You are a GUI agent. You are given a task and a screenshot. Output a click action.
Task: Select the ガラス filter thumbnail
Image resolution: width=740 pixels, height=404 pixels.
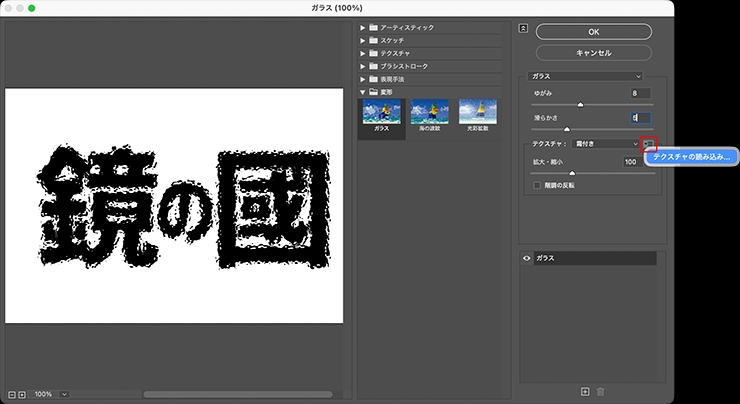click(x=381, y=116)
